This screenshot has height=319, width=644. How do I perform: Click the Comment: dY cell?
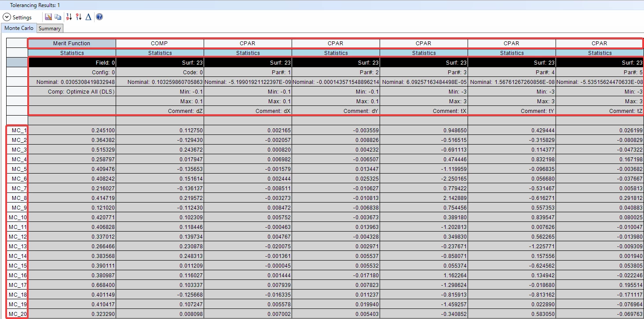pyautogui.click(x=336, y=111)
